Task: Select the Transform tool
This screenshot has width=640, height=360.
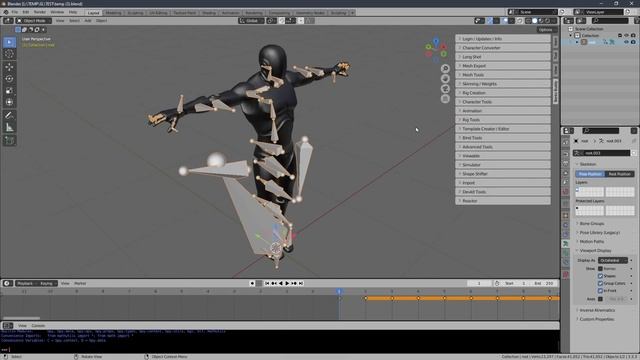Action: coord(9,102)
